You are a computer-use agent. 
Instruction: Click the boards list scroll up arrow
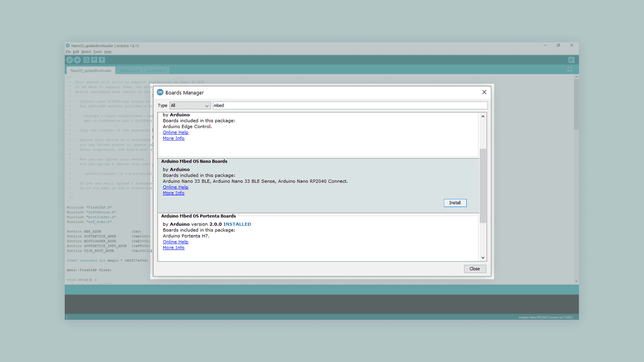pos(483,116)
